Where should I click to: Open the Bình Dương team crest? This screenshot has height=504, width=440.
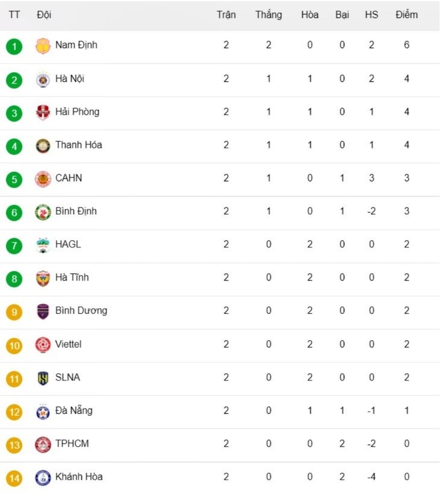point(42,311)
